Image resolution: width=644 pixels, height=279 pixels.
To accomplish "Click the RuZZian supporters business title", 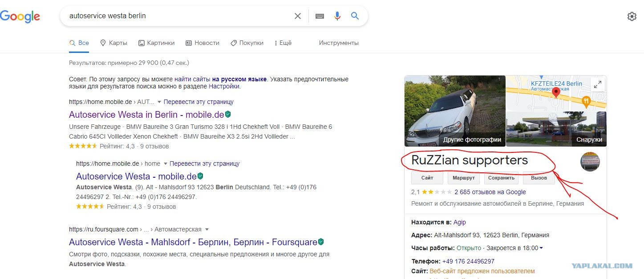I will 470,160.
